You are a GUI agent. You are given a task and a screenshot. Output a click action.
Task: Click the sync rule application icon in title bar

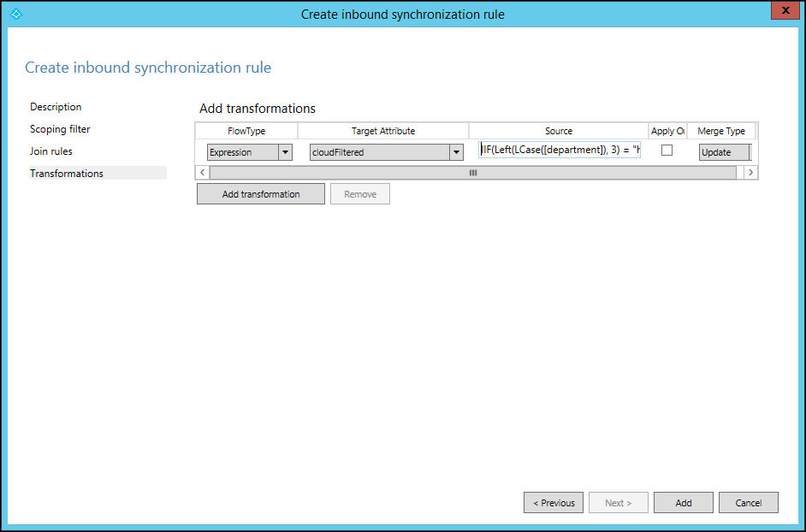[x=15, y=14]
